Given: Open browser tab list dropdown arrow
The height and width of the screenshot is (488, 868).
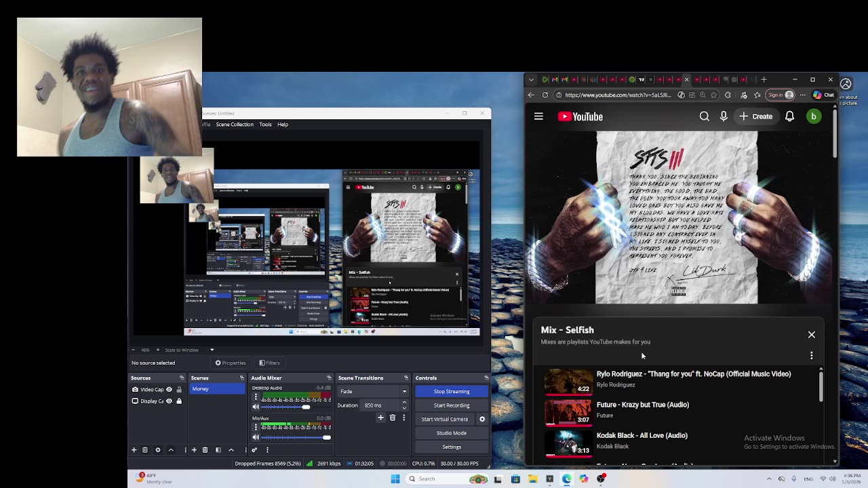Looking at the screenshot, I should click(531, 79).
